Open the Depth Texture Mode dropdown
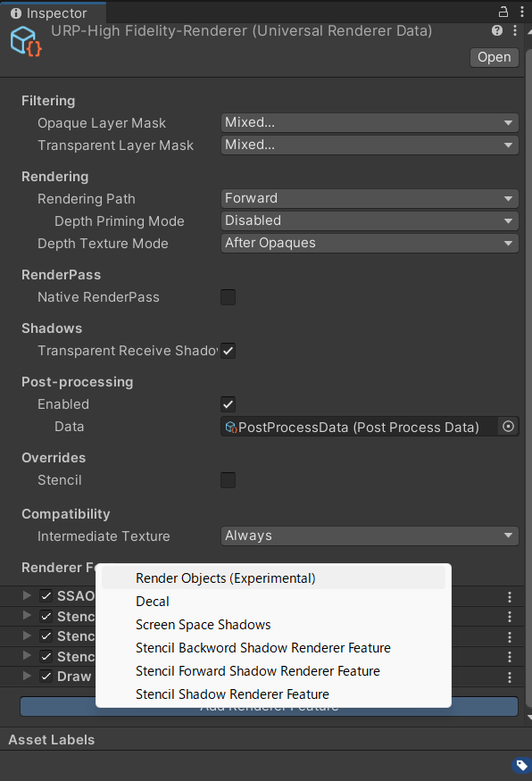Screen dimensions: 532x781 pyautogui.click(x=370, y=243)
